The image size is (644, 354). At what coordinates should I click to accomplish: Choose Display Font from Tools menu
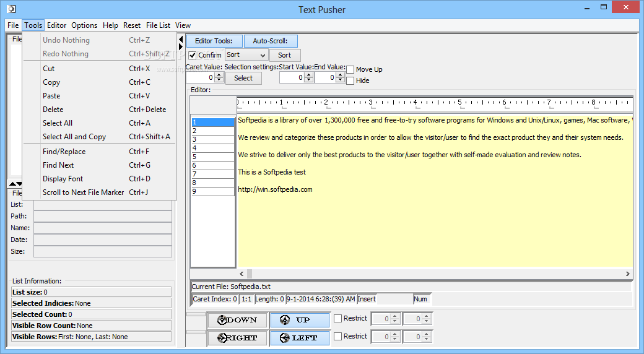coord(100,179)
